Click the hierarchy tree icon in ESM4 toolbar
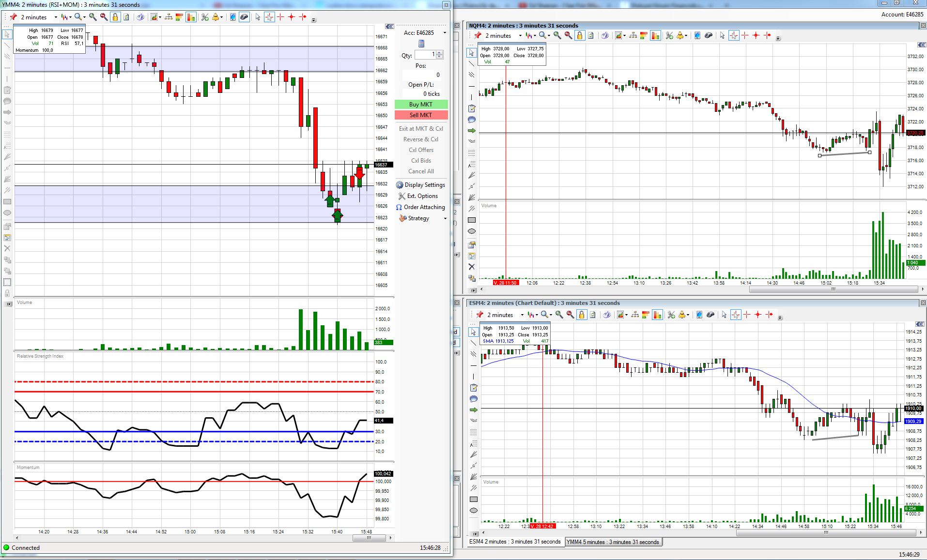Viewport: 927px width, 560px height. [635, 315]
